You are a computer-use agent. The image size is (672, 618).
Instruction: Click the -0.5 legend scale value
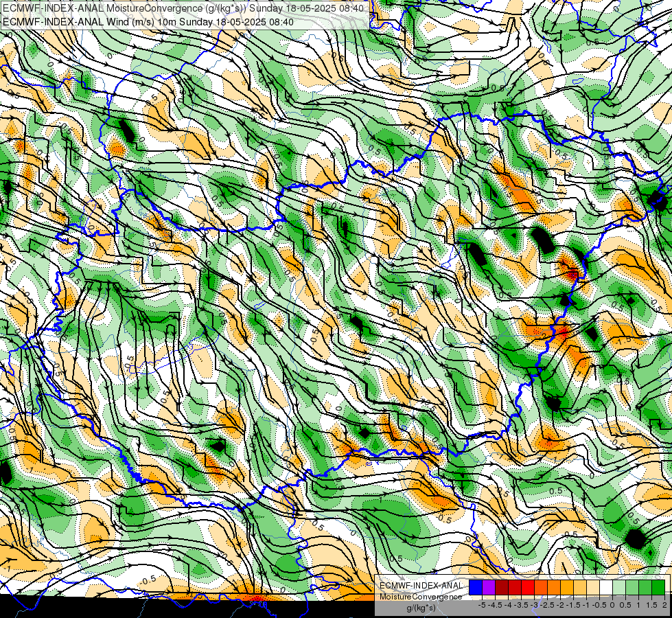tap(599, 605)
